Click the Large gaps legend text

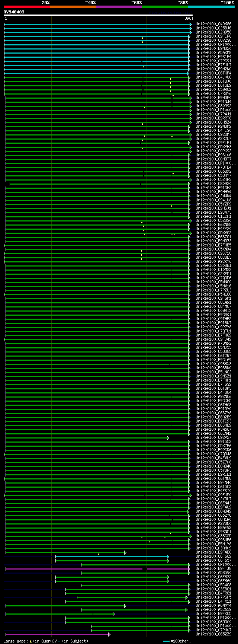pos(46,641)
